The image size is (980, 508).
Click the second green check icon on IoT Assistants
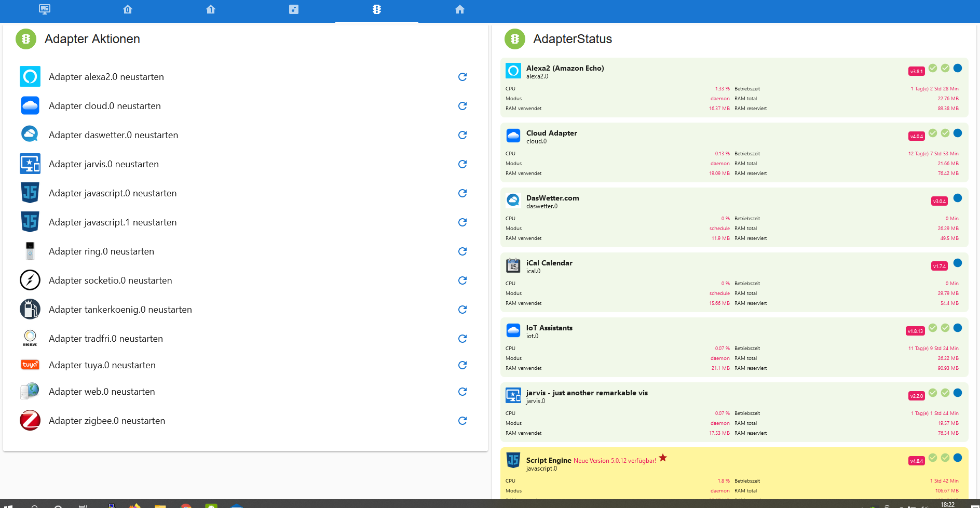tap(945, 328)
